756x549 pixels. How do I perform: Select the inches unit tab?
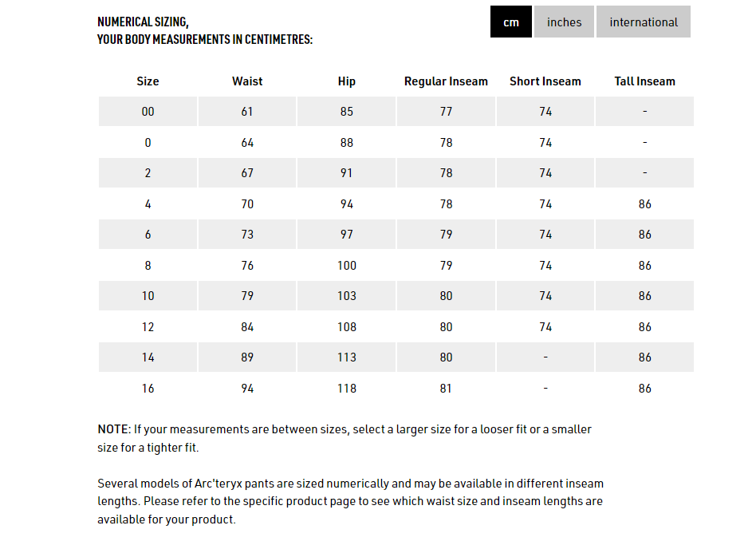click(564, 22)
